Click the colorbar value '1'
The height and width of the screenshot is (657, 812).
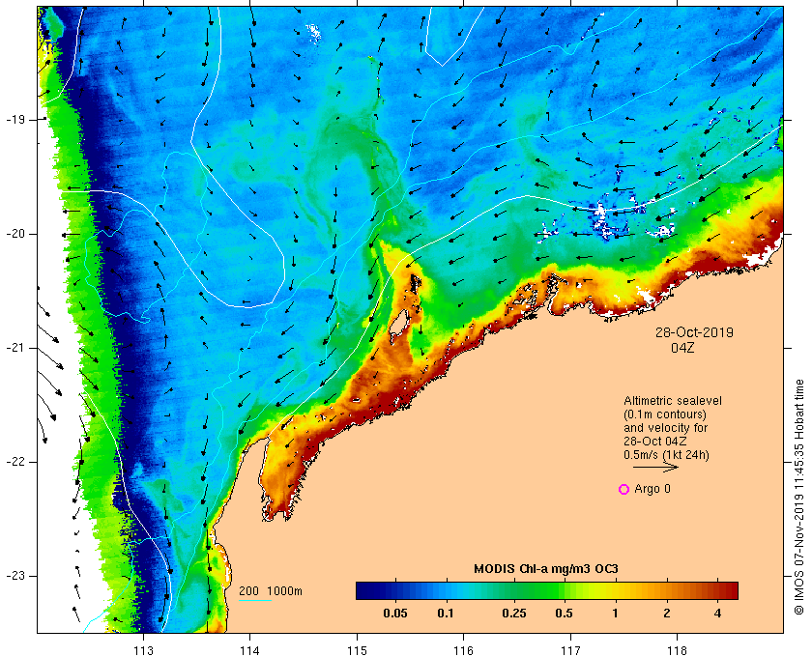point(615,614)
